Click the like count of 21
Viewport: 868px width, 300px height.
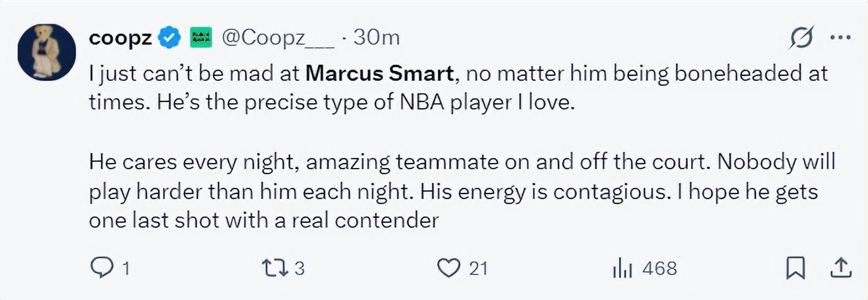478,268
